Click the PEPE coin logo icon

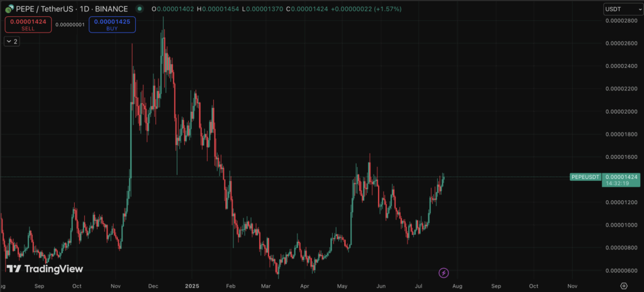[x=9, y=9]
